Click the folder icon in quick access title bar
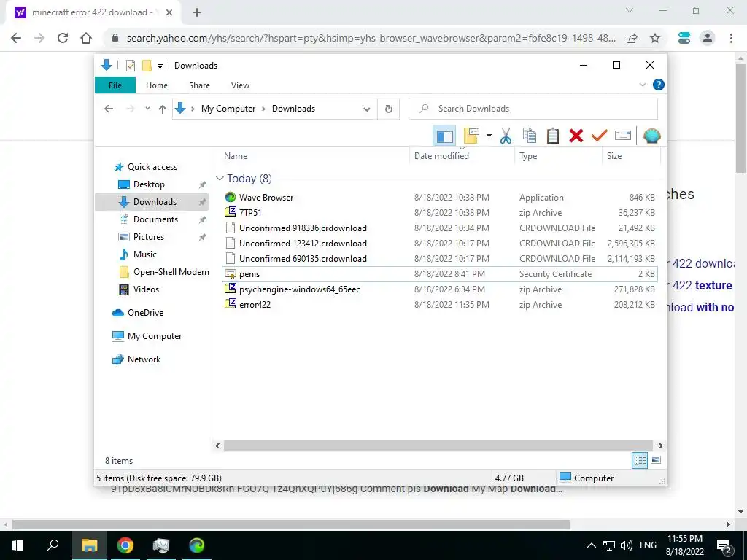Image resolution: width=747 pixels, height=560 pixels. point(147,66)
